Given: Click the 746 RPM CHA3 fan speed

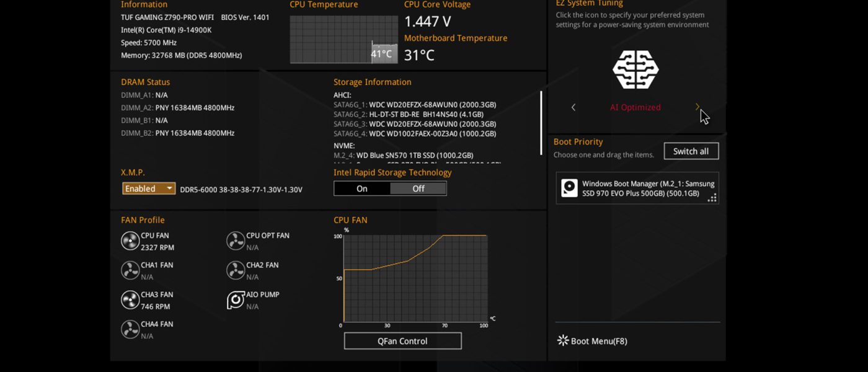Looking at the screenshot, I should (156, 306).
